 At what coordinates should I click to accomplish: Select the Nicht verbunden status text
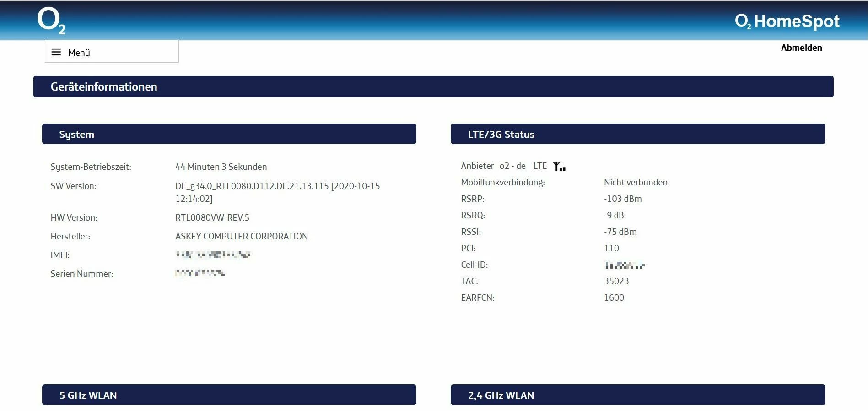pos(636,182)
